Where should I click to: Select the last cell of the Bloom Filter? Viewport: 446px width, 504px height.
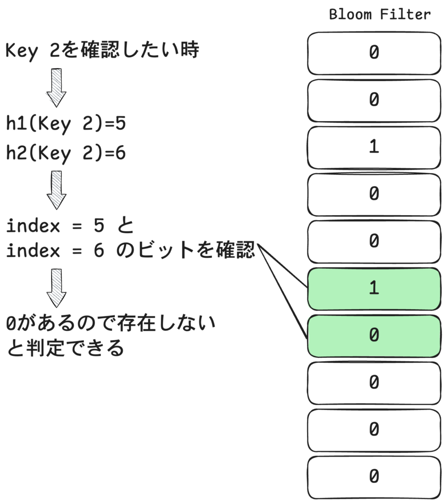(x=374, y=477)
